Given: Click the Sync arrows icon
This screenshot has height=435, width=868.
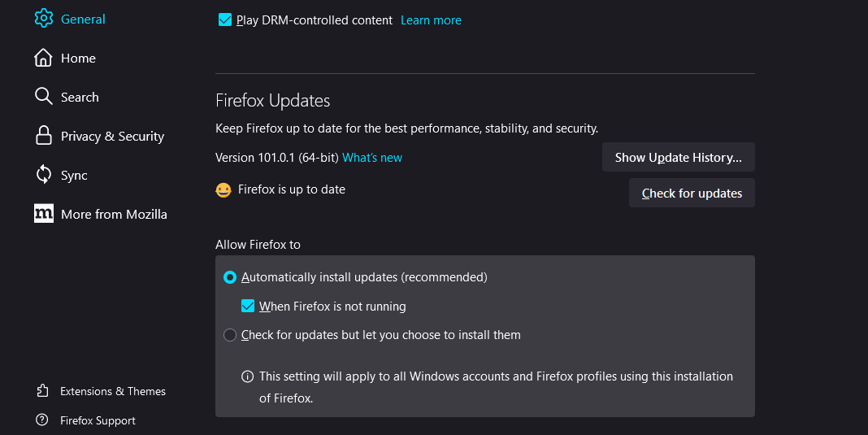Looking at the screenshot, I should tap(44, 175).
